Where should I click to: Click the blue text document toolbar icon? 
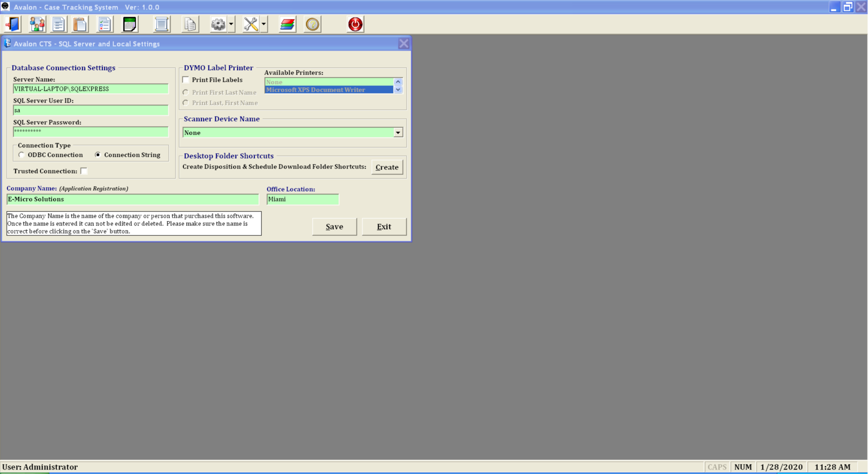[58, 24]
